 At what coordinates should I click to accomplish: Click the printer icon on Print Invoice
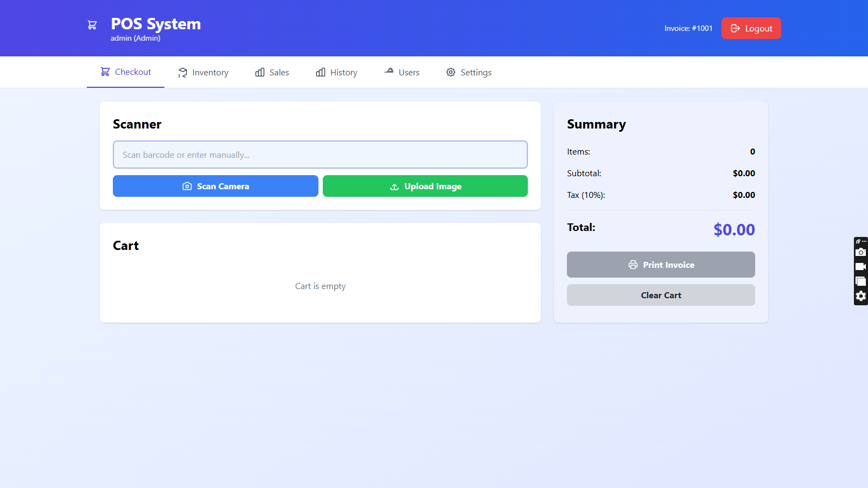click(x=633, y=265)
